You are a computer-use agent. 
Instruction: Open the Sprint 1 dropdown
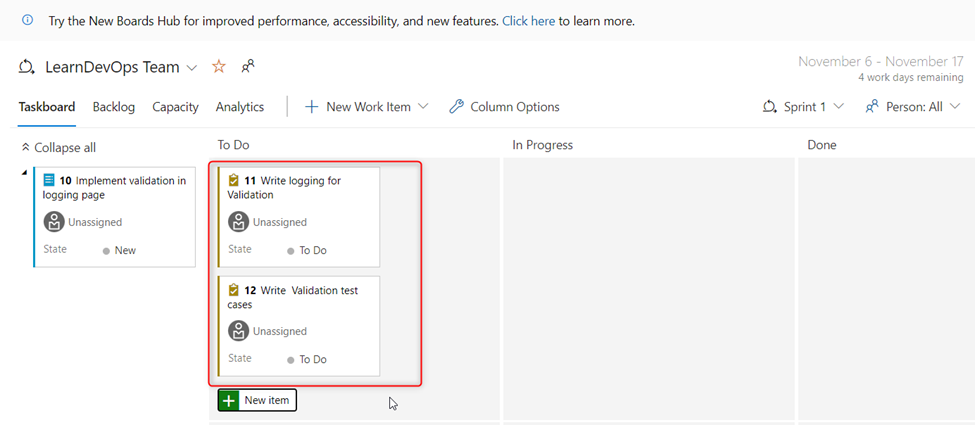pos(803,106)
